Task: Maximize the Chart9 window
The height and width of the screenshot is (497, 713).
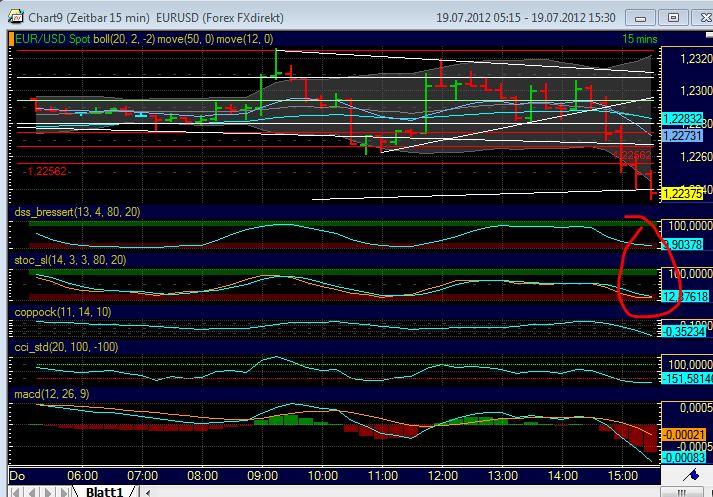Action: (x=673, y=18)
